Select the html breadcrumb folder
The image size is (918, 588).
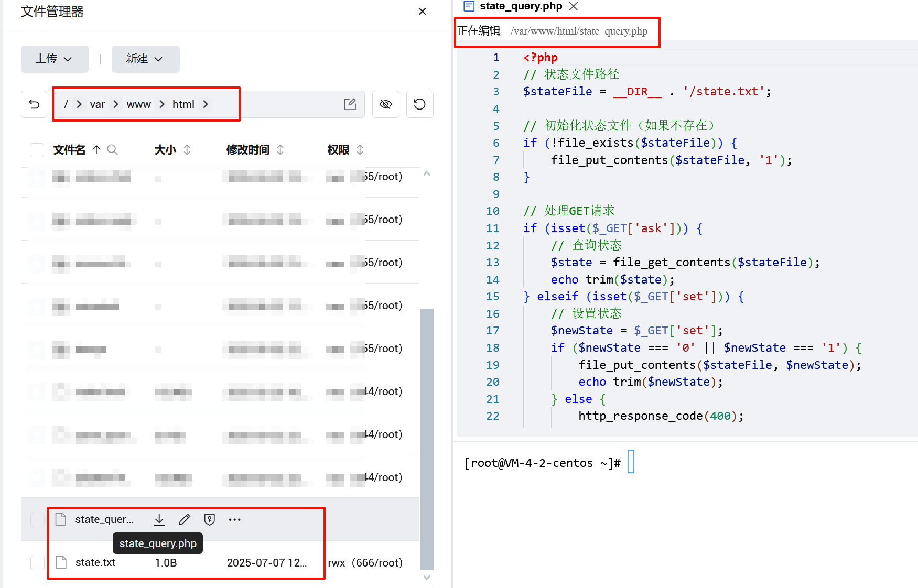tap(183, 104)
